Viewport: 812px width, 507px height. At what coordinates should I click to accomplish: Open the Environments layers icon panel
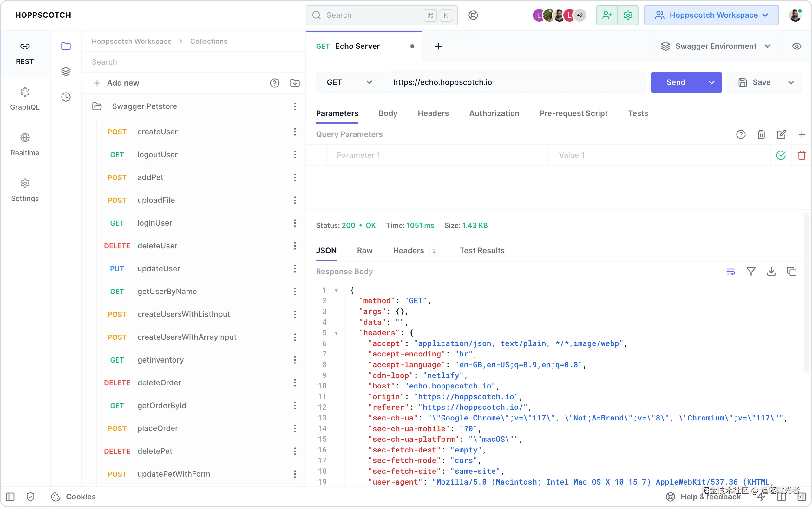coord(66,71)
